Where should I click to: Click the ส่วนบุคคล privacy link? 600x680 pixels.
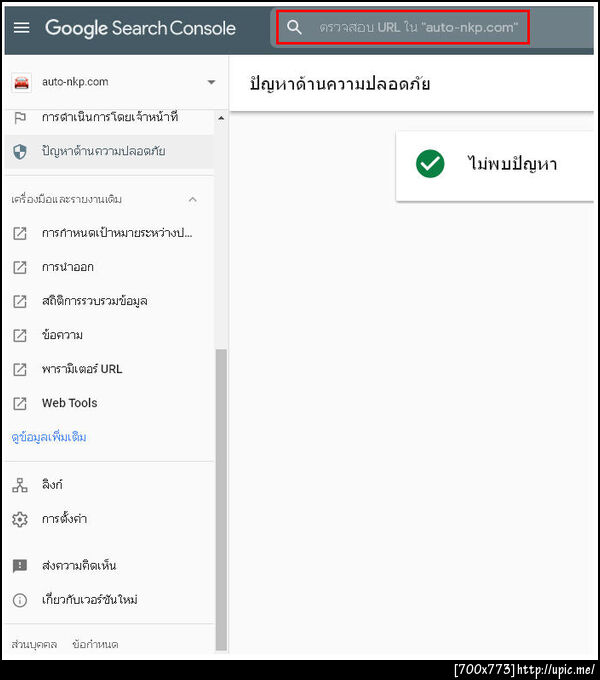34,644
